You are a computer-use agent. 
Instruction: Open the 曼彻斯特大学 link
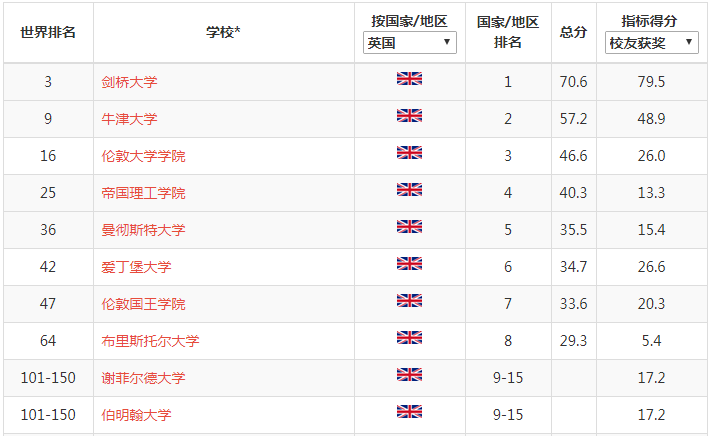coord(143,230)
